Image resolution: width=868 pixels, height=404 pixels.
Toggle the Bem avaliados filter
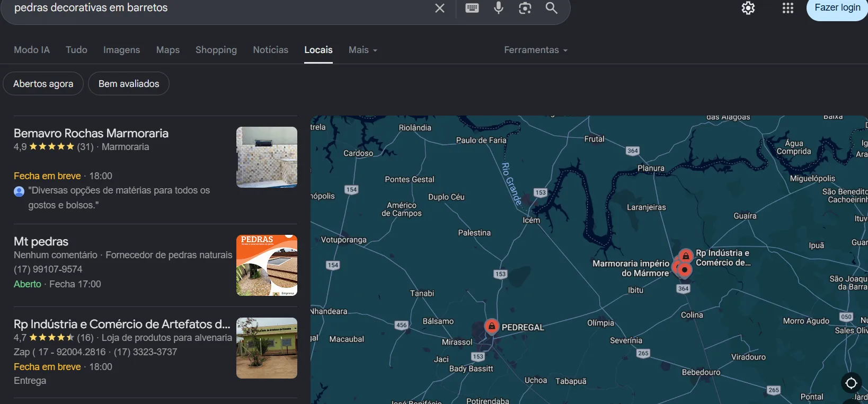coord(129,84)
